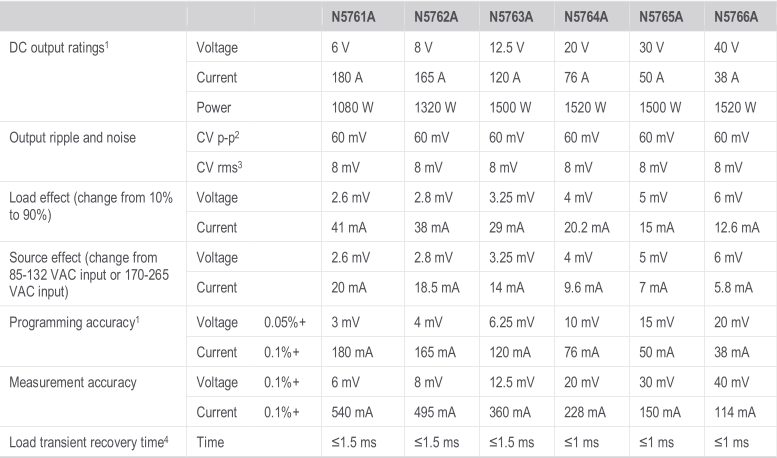777x458 pixels.
Task: Select Load transient recovery time label
Action: pos(85,442)
